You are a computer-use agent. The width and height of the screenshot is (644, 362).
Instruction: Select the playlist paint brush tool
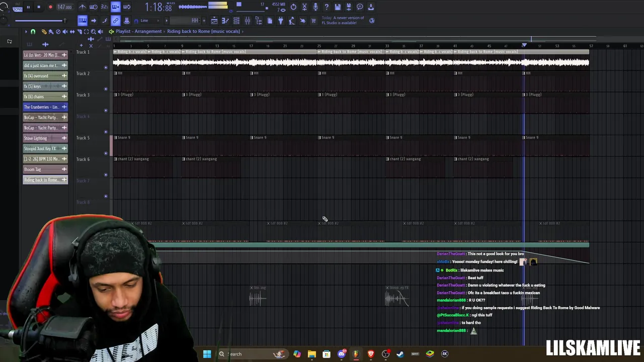point(51,32)
